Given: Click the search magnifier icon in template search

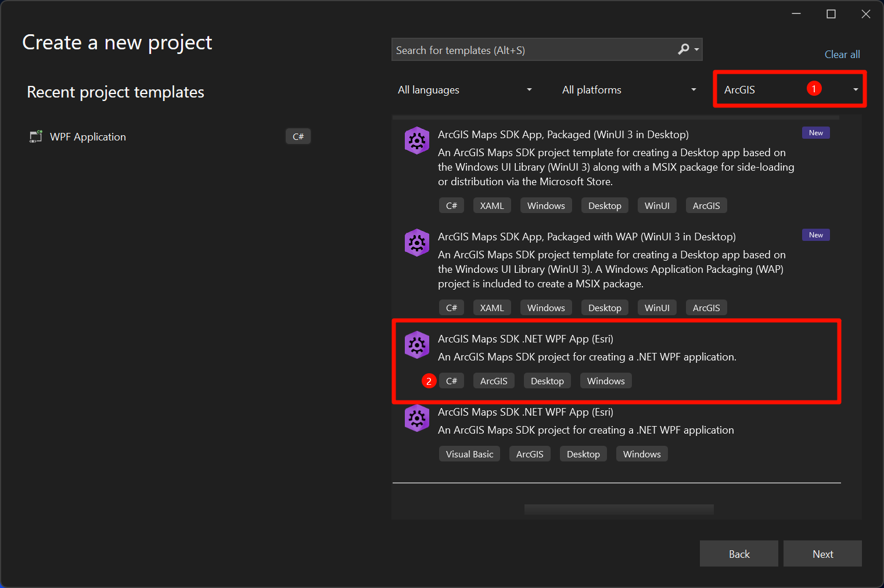Looking at the screenshot, I should 684,49.
